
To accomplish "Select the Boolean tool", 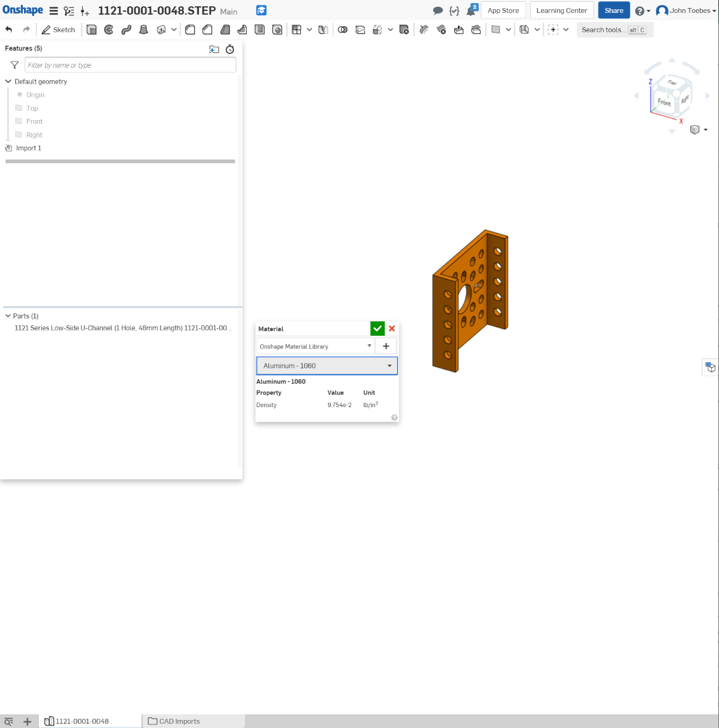I will coord(342,30).
